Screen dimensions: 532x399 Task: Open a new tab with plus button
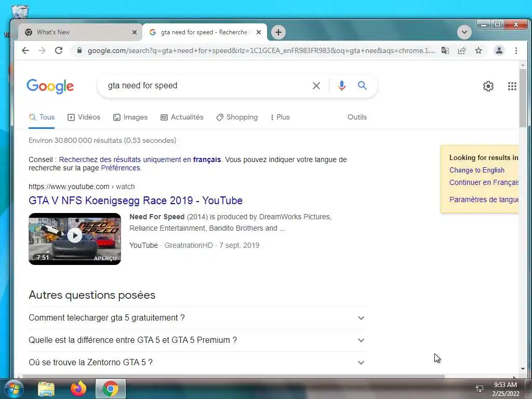point(278,32)
